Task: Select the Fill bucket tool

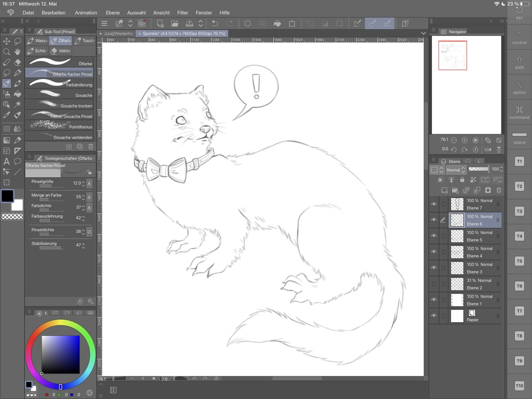Action: pos(18,94)
